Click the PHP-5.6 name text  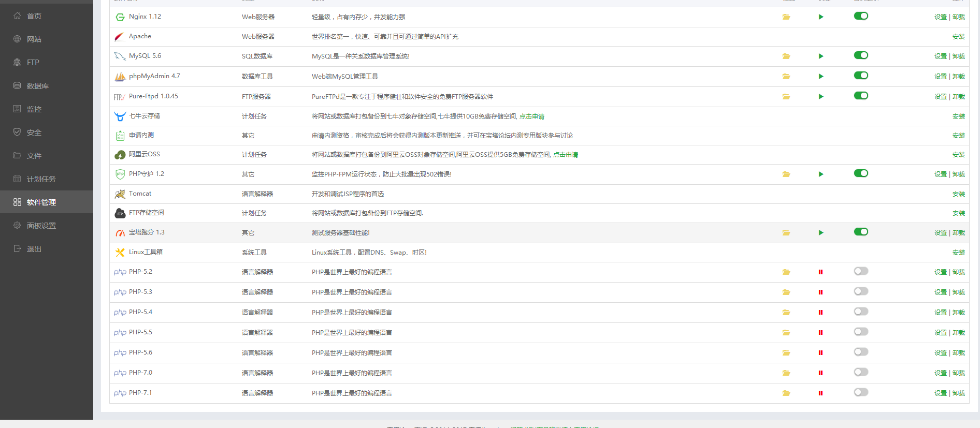(x=140, y=352)
